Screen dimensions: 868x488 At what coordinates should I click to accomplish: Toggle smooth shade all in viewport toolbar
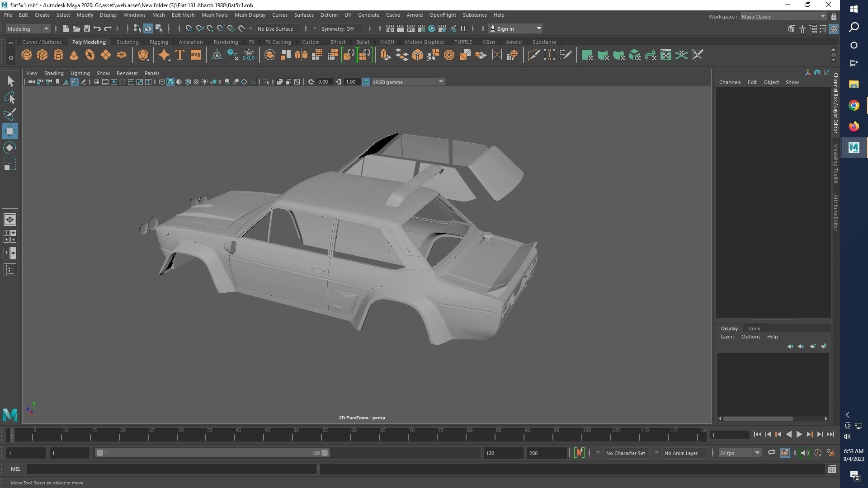[170, 82]
